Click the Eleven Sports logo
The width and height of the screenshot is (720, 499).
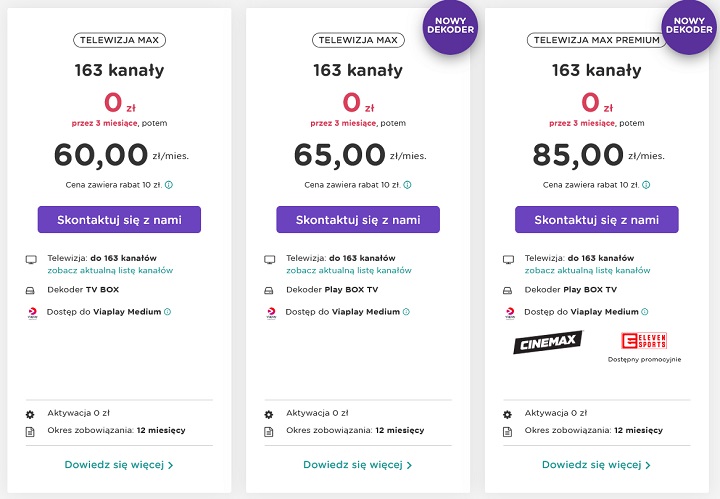tap(643, 340)
